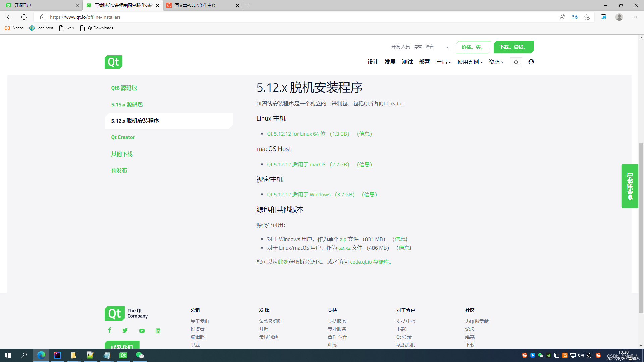Screen dimensions: 644x362
Task: Open Qt's Facebook page icon in footer
Action: (110, 330)
